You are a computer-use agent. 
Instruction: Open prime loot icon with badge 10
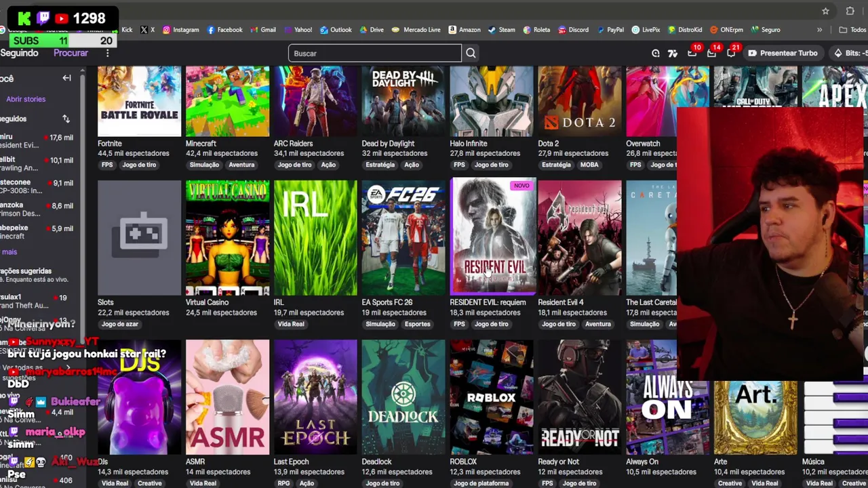[x=692, y=53]
